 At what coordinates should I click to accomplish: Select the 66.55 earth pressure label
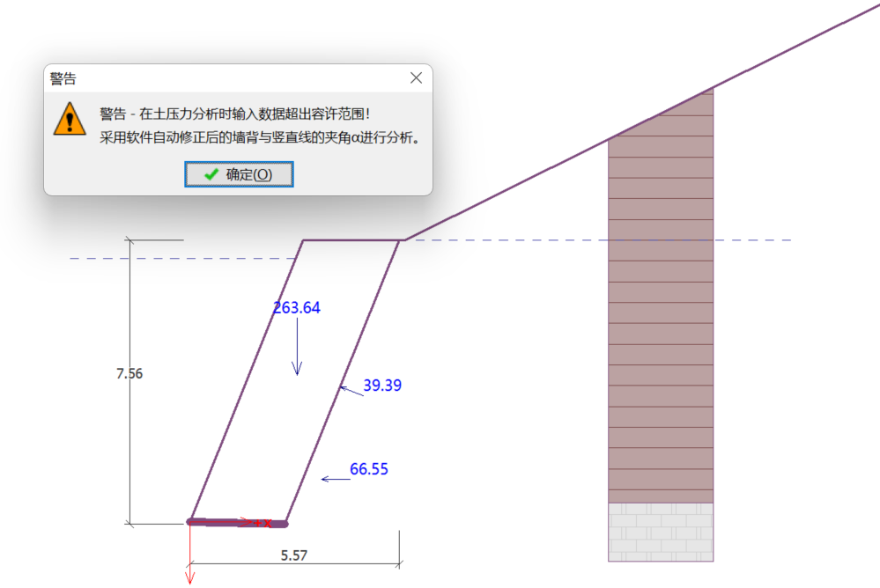click(x=369, y=470)
